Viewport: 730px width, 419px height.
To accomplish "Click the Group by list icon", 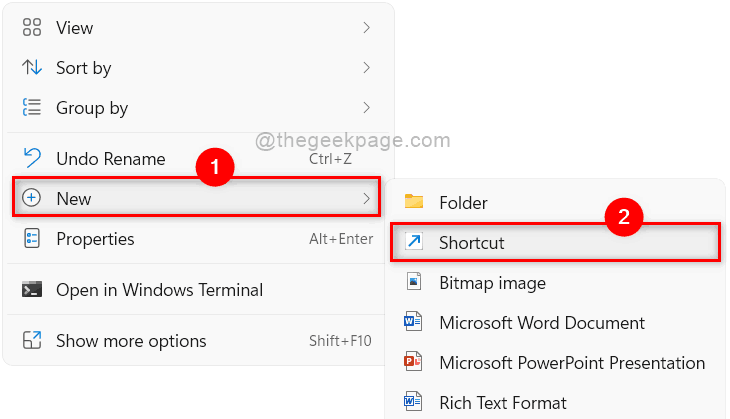I will (32, 108).
